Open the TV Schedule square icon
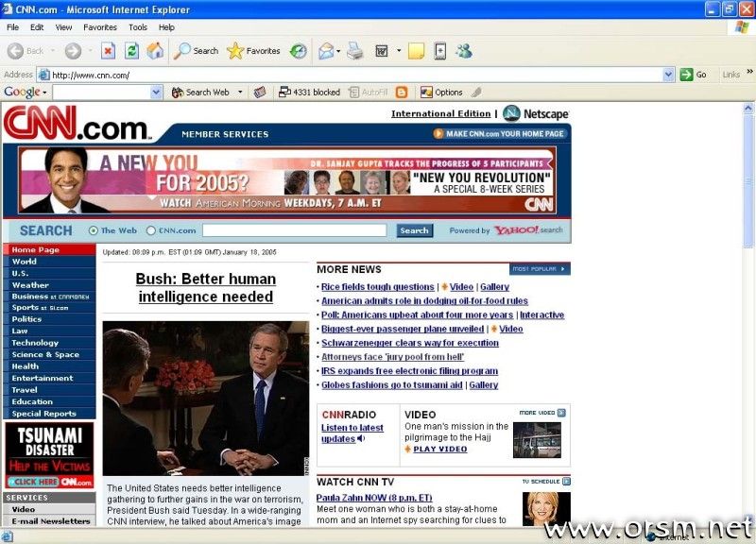756x544 pixels. [x=566, y=482]
